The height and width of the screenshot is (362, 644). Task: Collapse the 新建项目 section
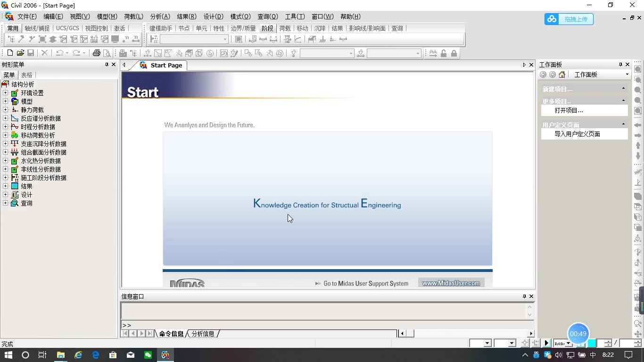click(623, 89)
